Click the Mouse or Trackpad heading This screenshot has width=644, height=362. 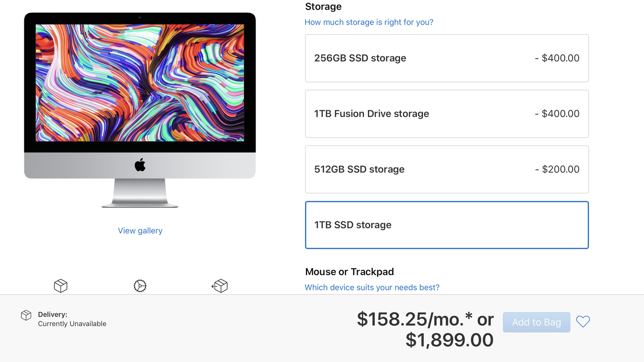click(x=349, y=271)
